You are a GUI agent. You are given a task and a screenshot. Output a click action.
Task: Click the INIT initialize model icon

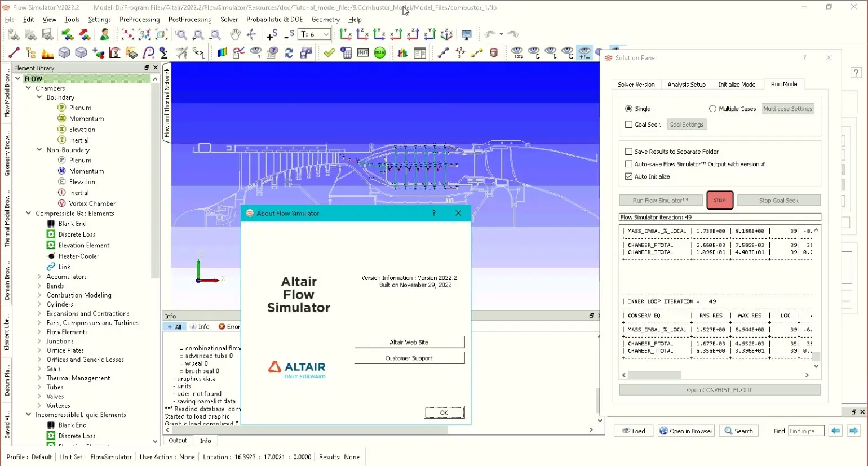click(363, 53)
